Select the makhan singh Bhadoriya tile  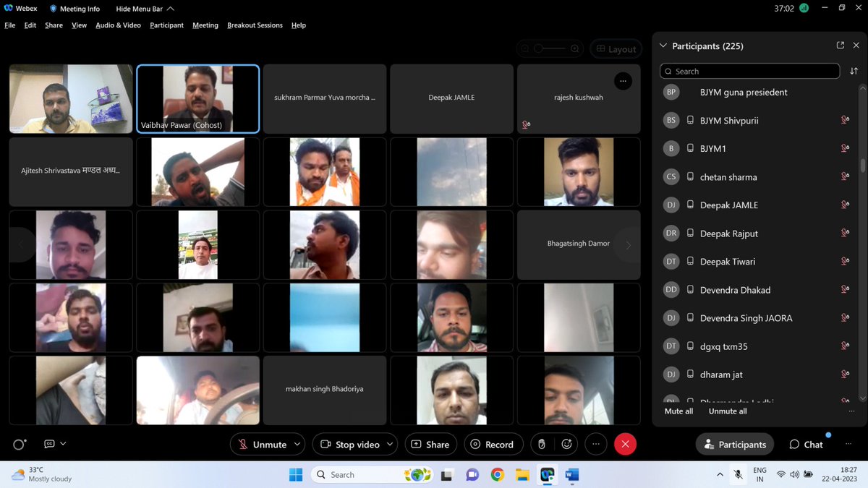[325, 390]
